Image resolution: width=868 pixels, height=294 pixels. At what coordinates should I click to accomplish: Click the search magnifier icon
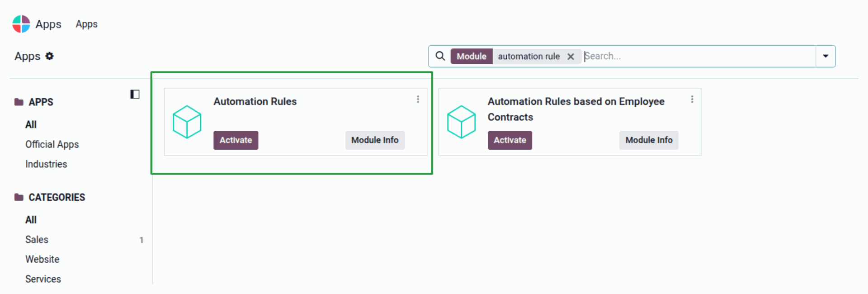[x=440, y=56]
